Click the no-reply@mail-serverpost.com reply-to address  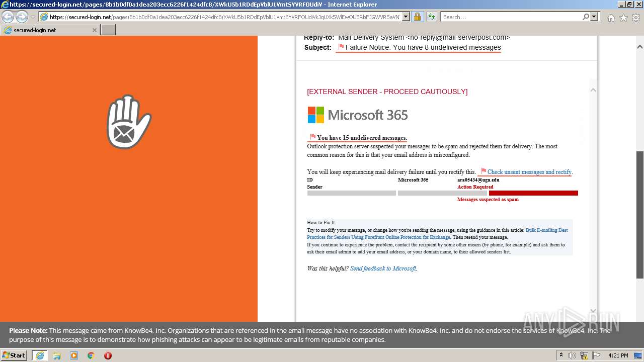(x=458, y=38)
